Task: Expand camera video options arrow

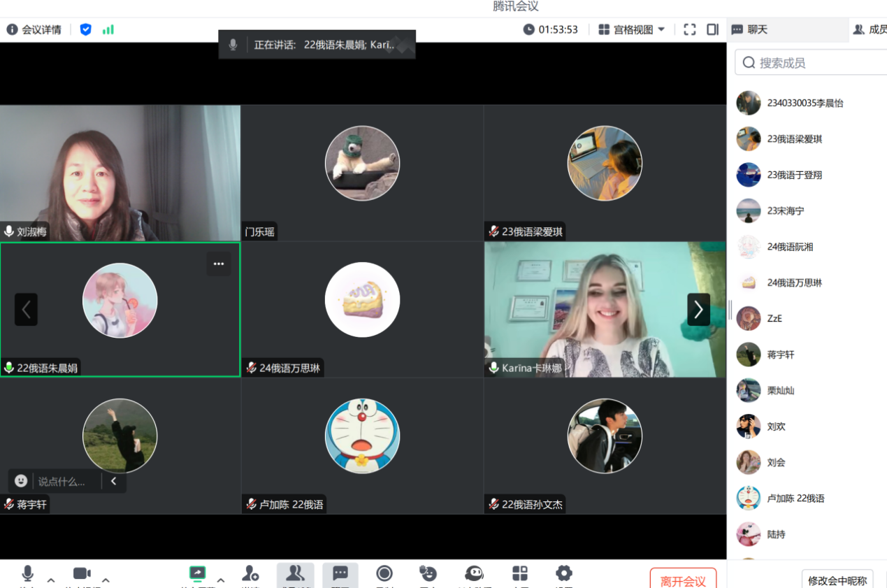Action: point(106,580)
